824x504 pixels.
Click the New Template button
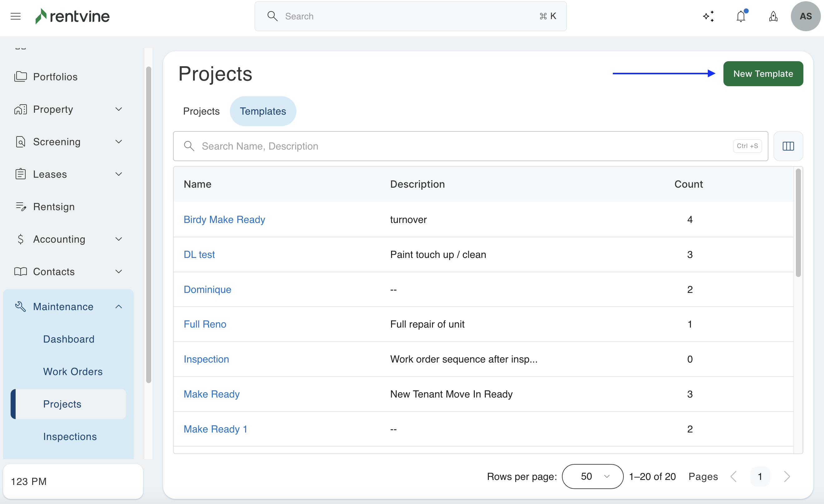pyautogui.click(x=763, y=73)
